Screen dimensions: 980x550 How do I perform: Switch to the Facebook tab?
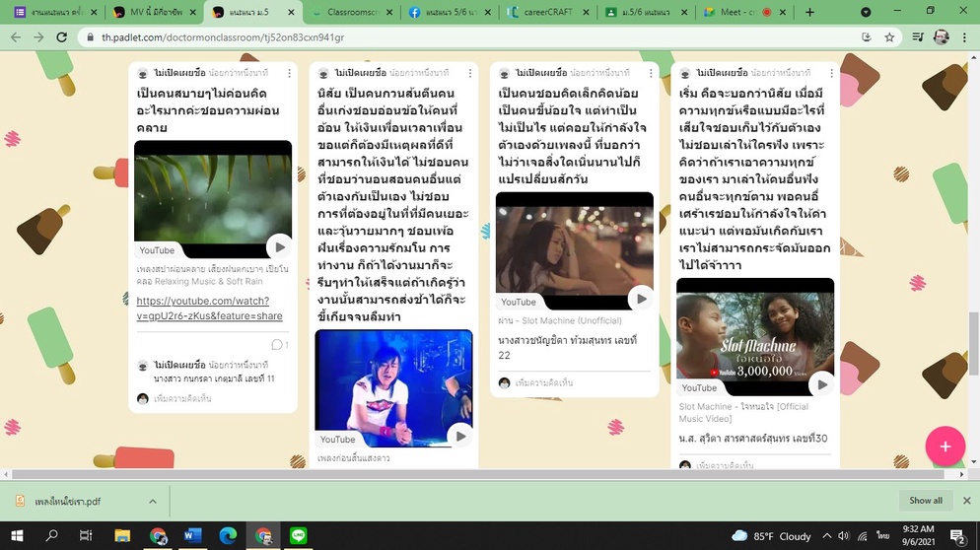tap(452, 12)
